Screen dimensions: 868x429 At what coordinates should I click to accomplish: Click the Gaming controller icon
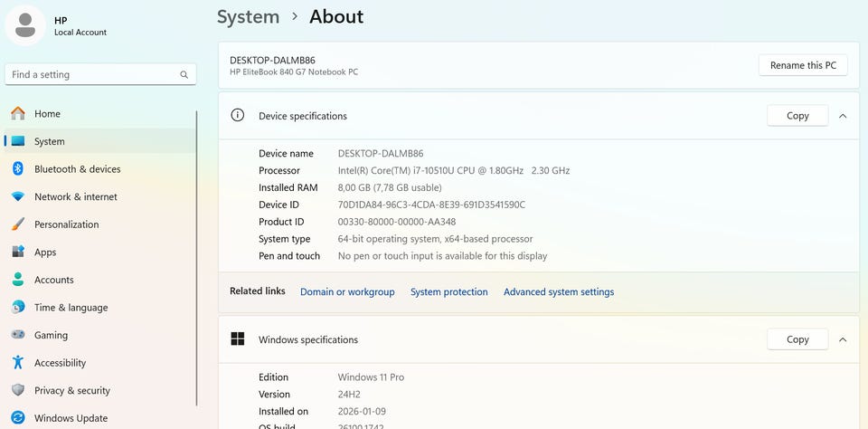click(x=18, y=335)
